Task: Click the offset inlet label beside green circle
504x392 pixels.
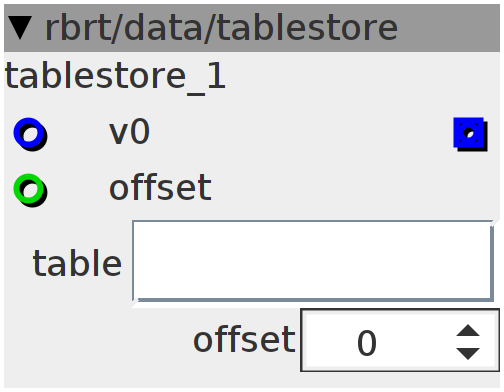Action: click(160, 188)
